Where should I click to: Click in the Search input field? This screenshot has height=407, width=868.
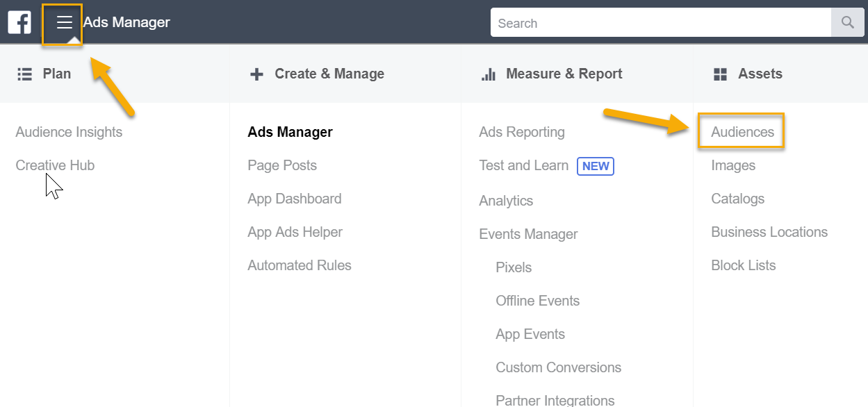[x=661, y=23]
